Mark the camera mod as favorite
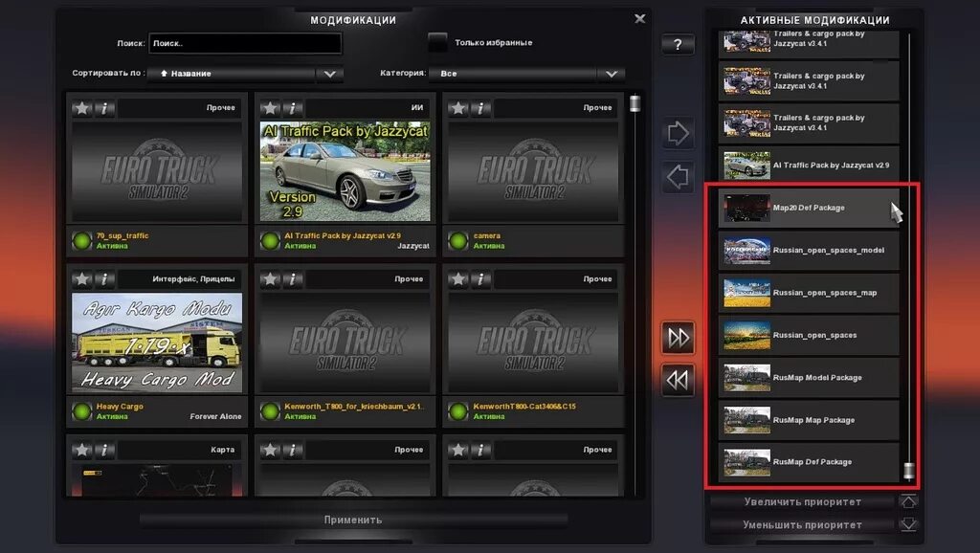 pos(458,108)
